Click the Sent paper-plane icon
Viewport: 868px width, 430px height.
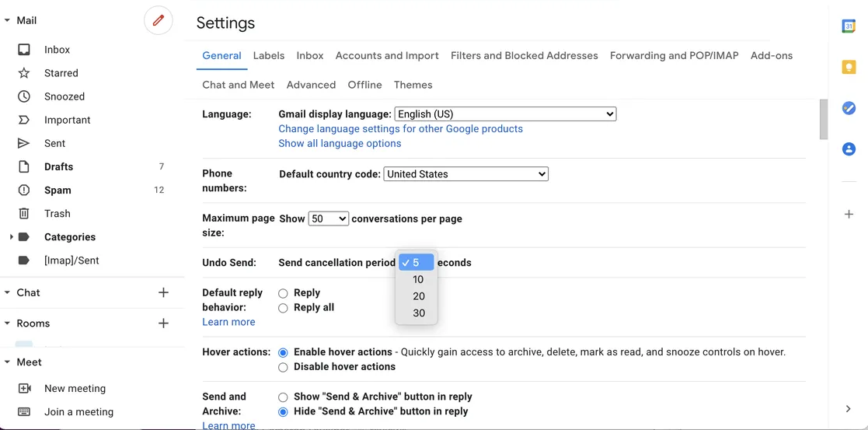pyautogui.click(x=24, y=144)
